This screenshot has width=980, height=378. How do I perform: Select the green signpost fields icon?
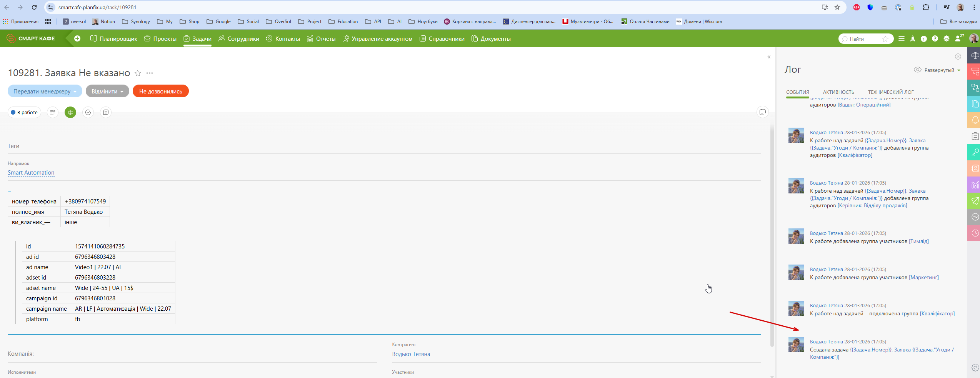70,112
